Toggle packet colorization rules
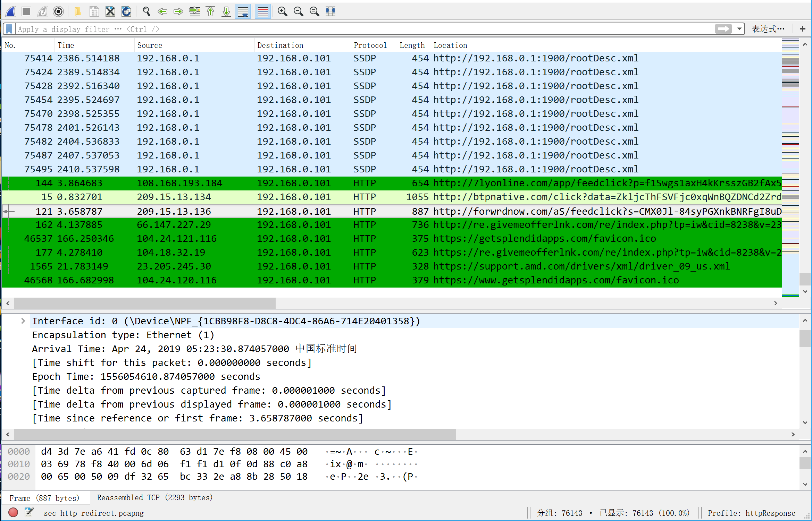This screenshot has height=521, width=812. [x=263, y=11]
